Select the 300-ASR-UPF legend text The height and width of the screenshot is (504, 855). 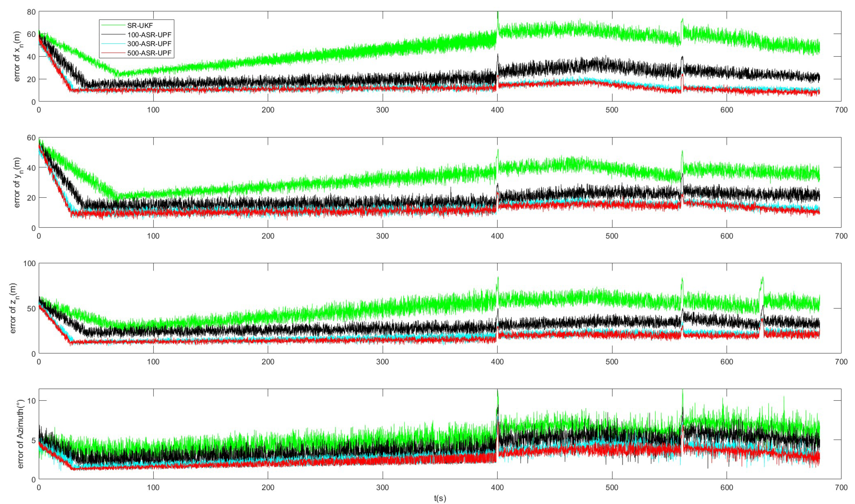(149, 44)
